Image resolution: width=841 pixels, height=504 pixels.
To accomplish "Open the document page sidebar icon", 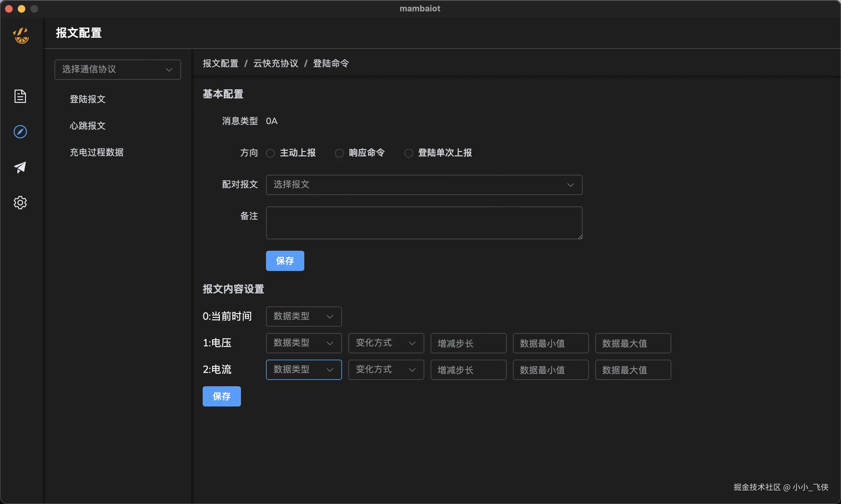I will point(20,96).
